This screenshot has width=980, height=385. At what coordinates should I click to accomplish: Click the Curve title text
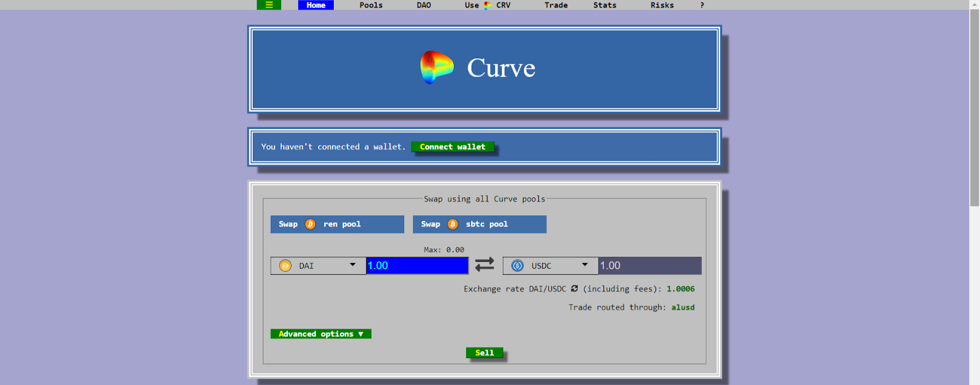pyautogui.click(x=501, y=68)
